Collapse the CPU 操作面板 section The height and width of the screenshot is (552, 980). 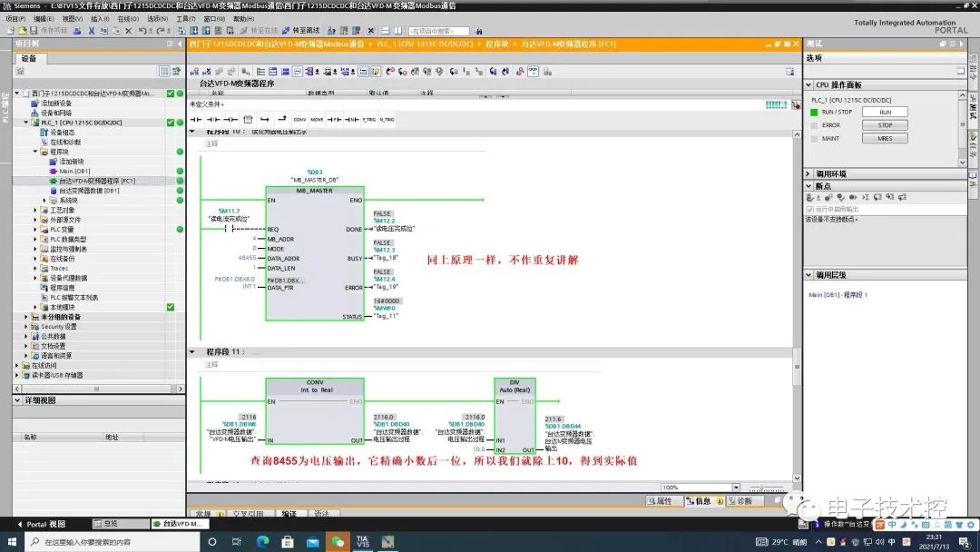pos(808,85)
